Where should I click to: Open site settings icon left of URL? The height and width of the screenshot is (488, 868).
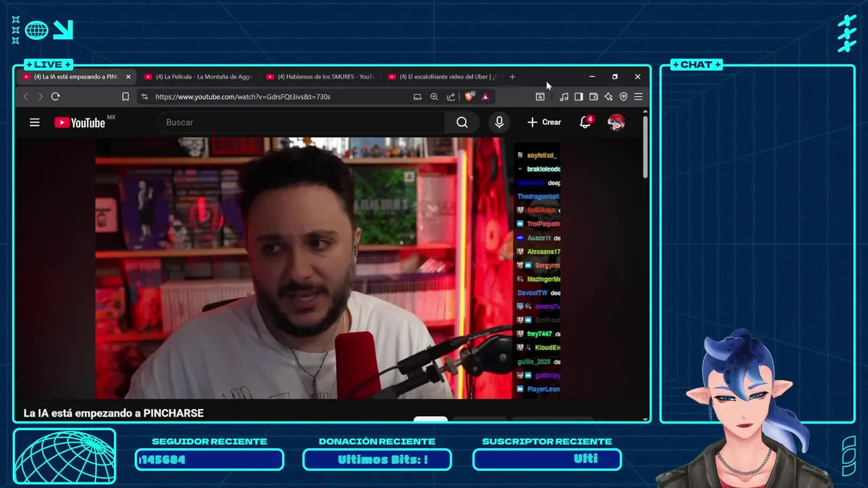click(x=144, y=97)
